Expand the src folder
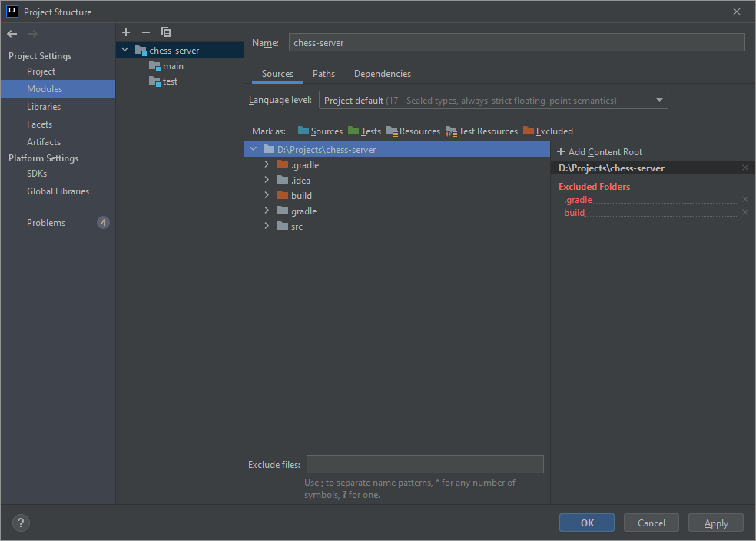The width and height of the screenshot is (756, 541). coord(267,226)
